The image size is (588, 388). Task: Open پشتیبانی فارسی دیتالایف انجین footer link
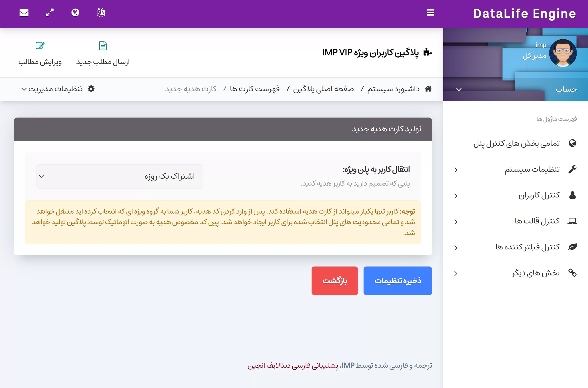[x=293, y=365]
